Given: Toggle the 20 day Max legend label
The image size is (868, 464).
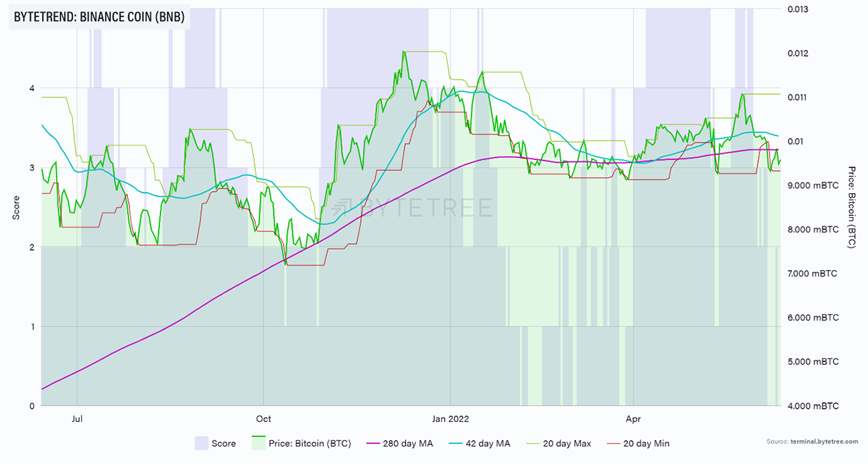Looking at the screenshot, I should click(568, 443).
